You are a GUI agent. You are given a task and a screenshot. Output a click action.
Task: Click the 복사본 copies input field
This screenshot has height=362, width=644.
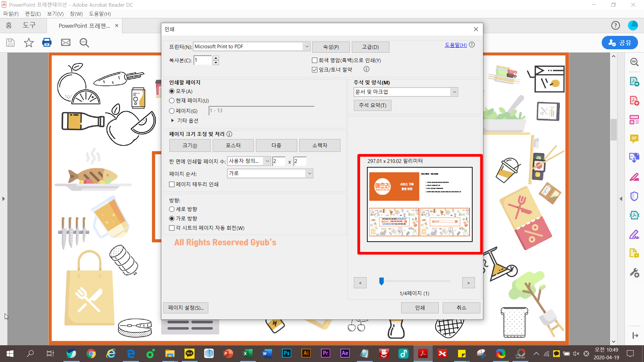point(203,60)
